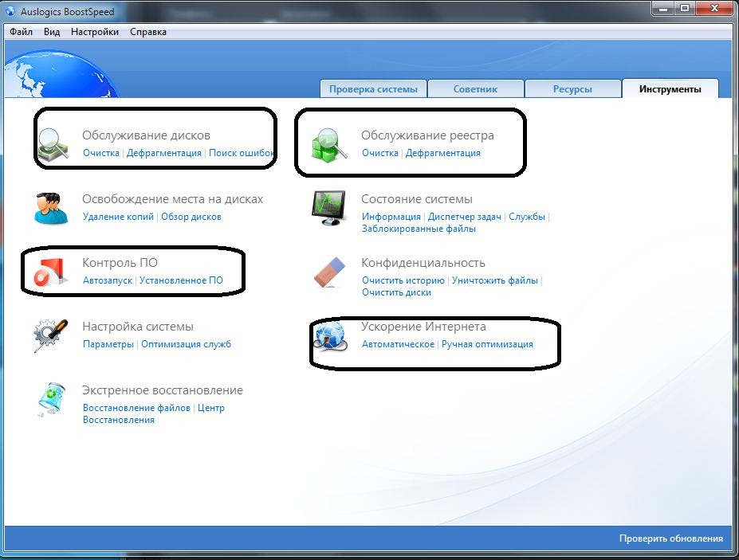This screenshot has height=560, width=739.
Task: Open the Файл menu
Action: tap(22, 32)
